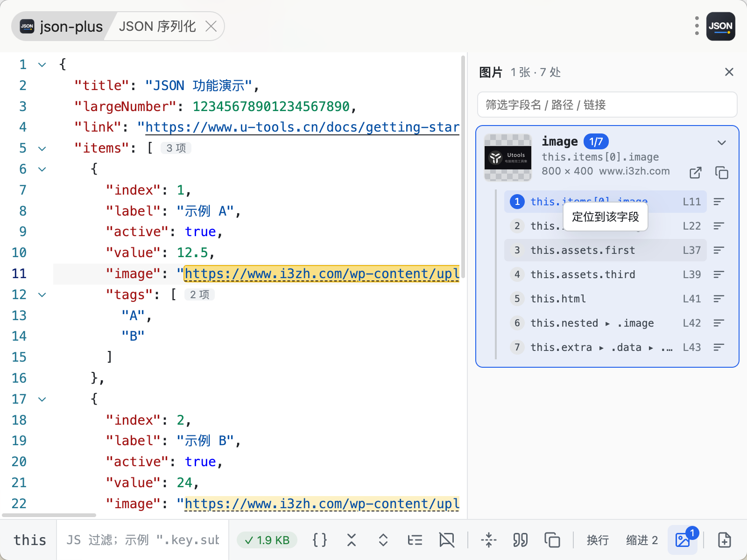Fold the tags array at line 12
This screenshot has width=747, height=560.
tap(42, 294)
